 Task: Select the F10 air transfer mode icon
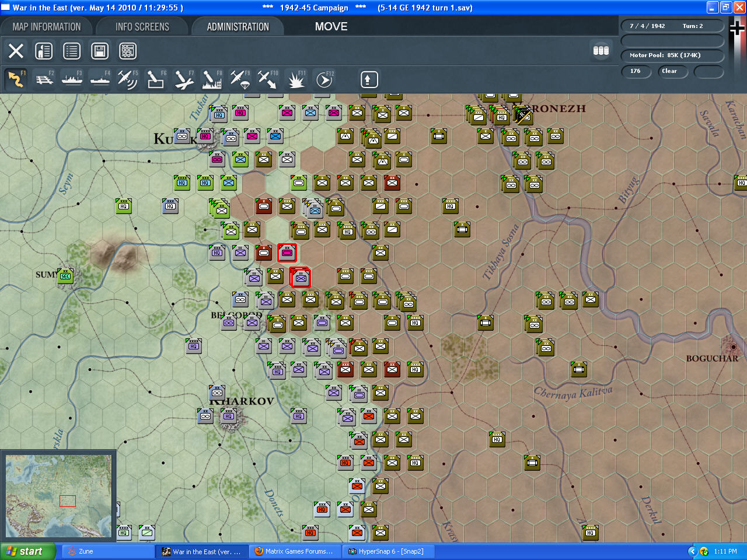click(268, 79)
